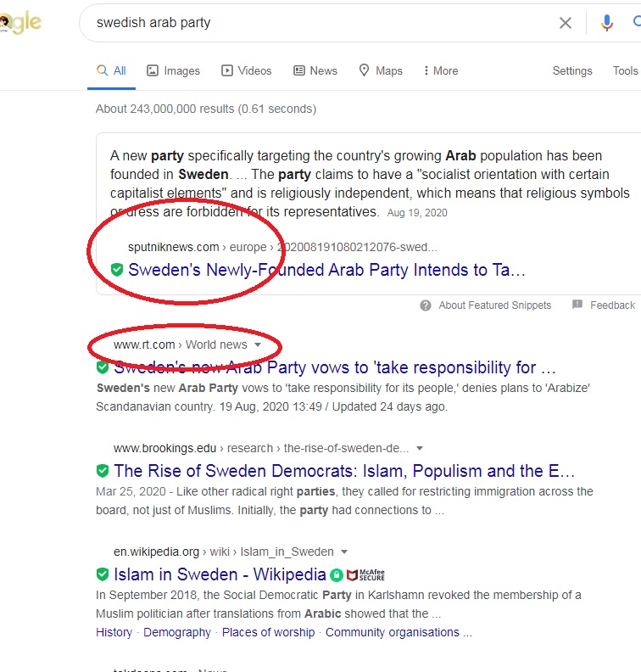Open the Demography sitelink
This screenshot has height=672, width=641.
(x=177, y=632)
